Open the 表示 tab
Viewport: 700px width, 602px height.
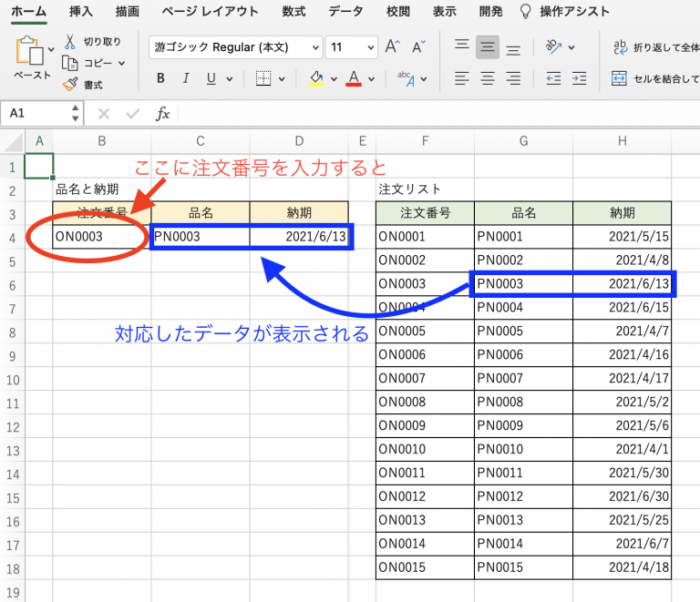pyautogui.click(x=444, y=12)
